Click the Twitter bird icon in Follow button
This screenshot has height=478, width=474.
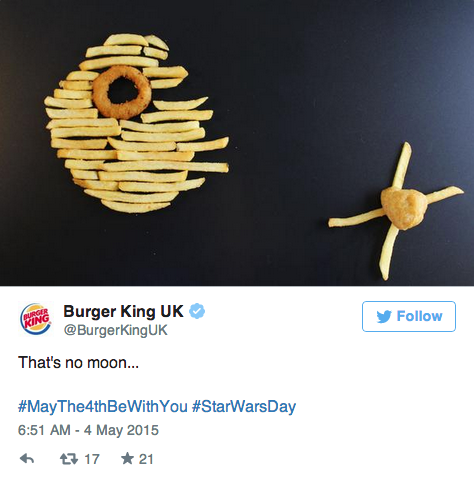(x=384, y=316)
